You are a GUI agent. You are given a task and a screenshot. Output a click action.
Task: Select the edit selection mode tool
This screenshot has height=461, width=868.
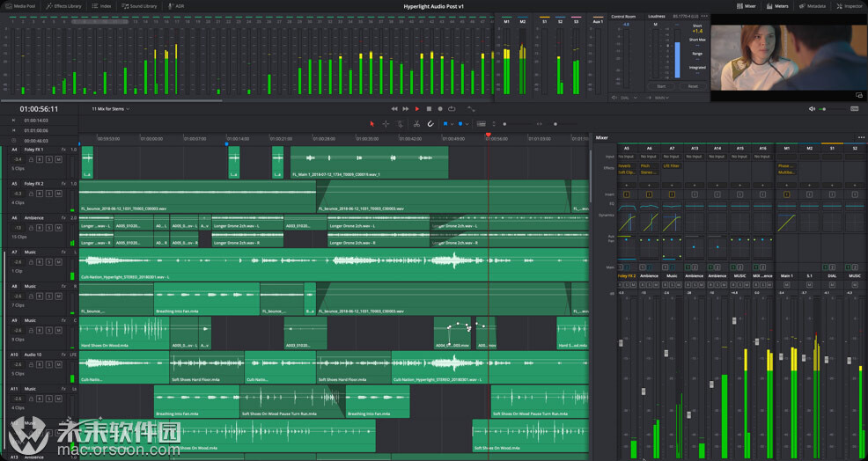pos(400,124)
